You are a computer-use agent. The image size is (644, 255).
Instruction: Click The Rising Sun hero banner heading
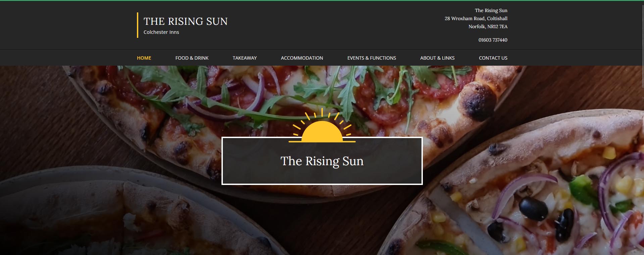322,161
